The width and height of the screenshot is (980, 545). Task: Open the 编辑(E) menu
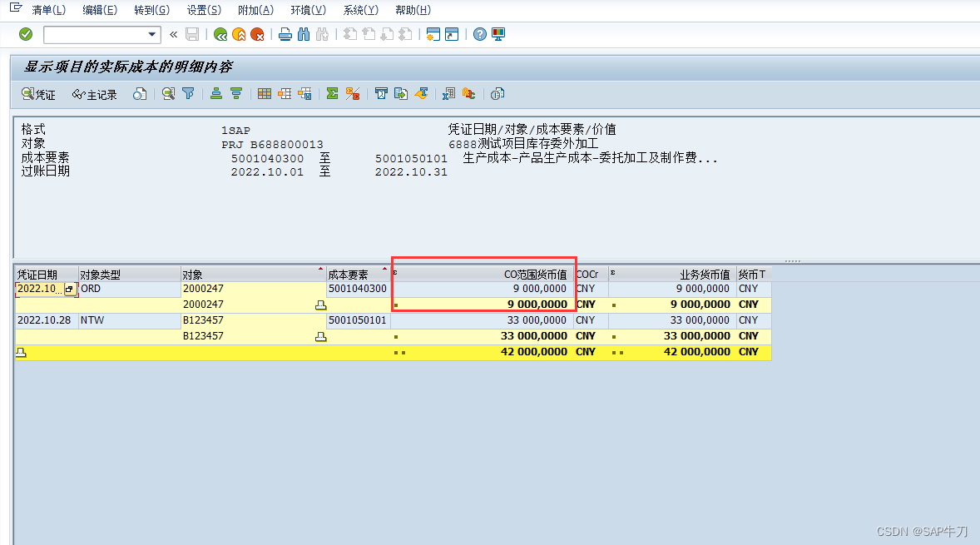coord(100,10)
